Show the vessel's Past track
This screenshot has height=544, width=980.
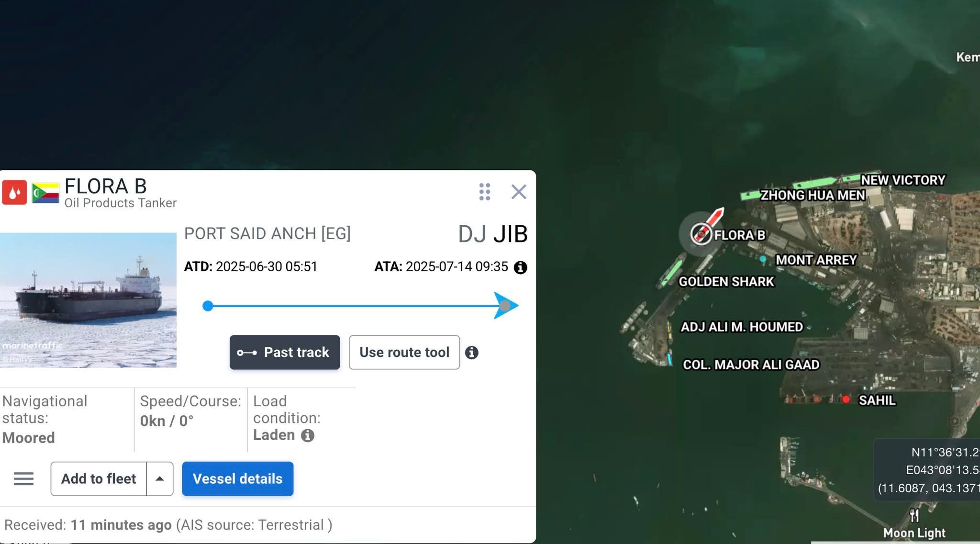click(x=285, y=353)
